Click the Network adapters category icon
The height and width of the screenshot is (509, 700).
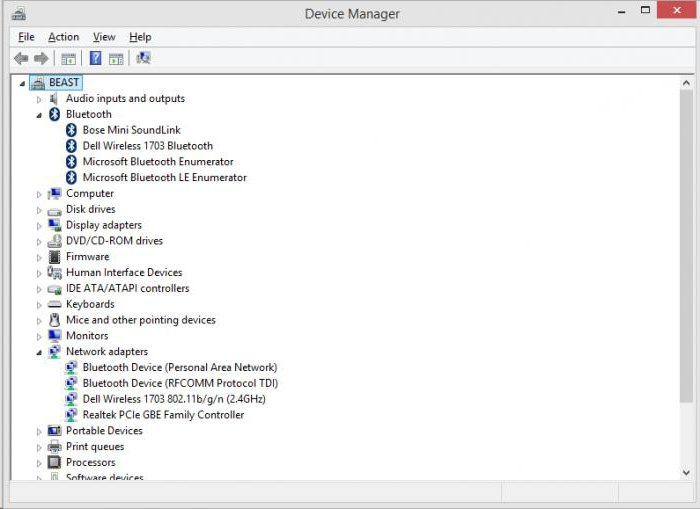point(54,352)
